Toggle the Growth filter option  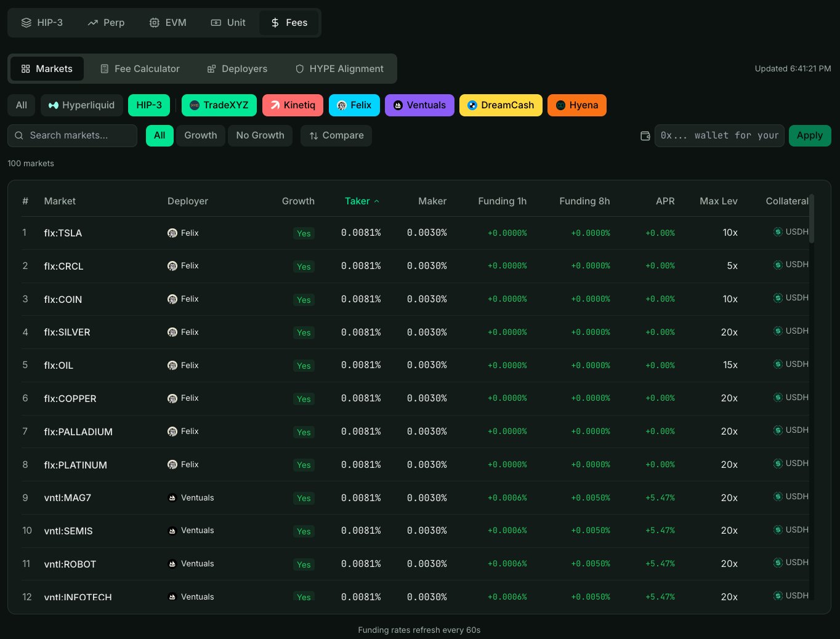pyautogui.click(x=201, y=135)
